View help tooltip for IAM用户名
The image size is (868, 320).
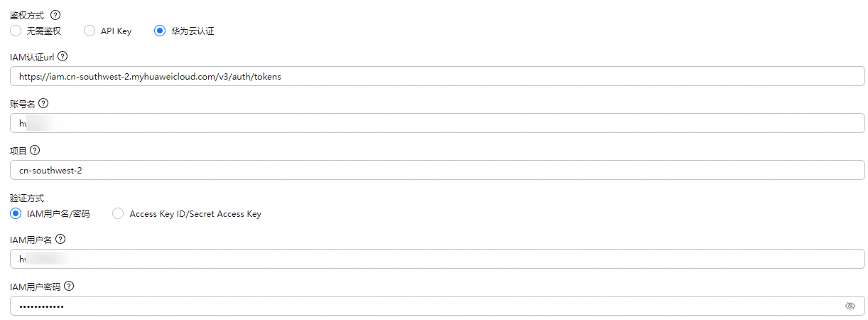click(60, 239)
